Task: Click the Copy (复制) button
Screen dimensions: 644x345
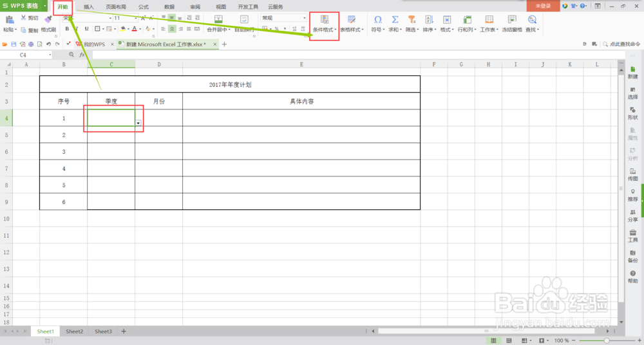Action: click(x=30, y=30)
